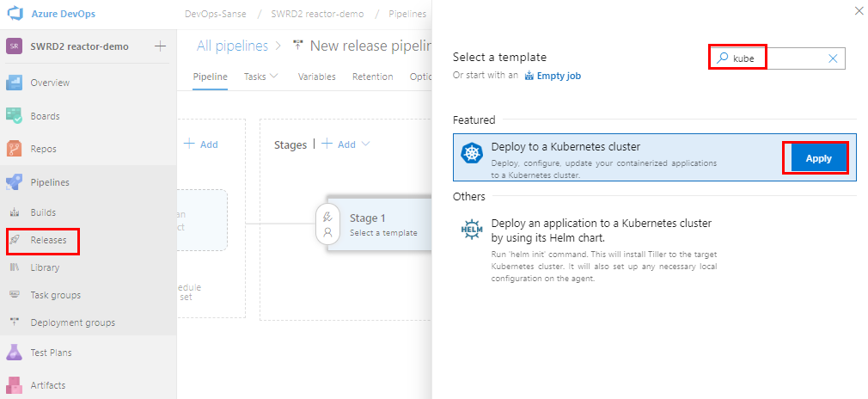This screenshot has width=868, height=399.
Task: Open the Overview sidebar icon
Action: (15, 83)
